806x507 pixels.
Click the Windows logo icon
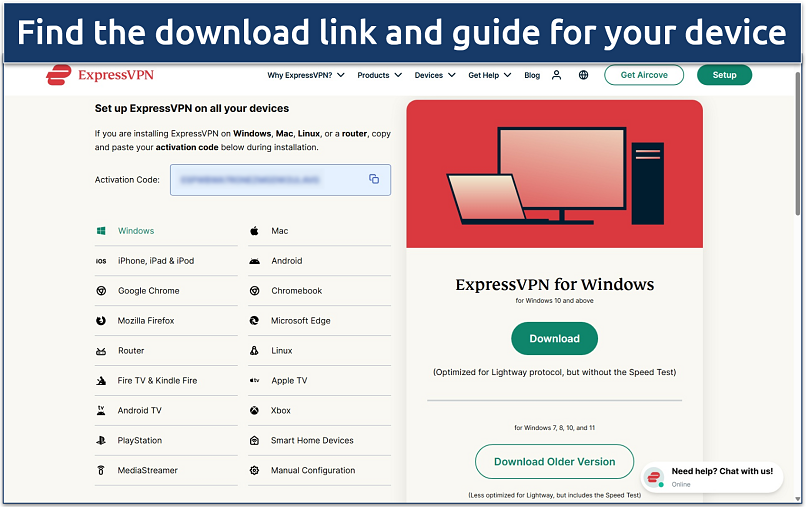pyautogui.click(x=101, y=231)
